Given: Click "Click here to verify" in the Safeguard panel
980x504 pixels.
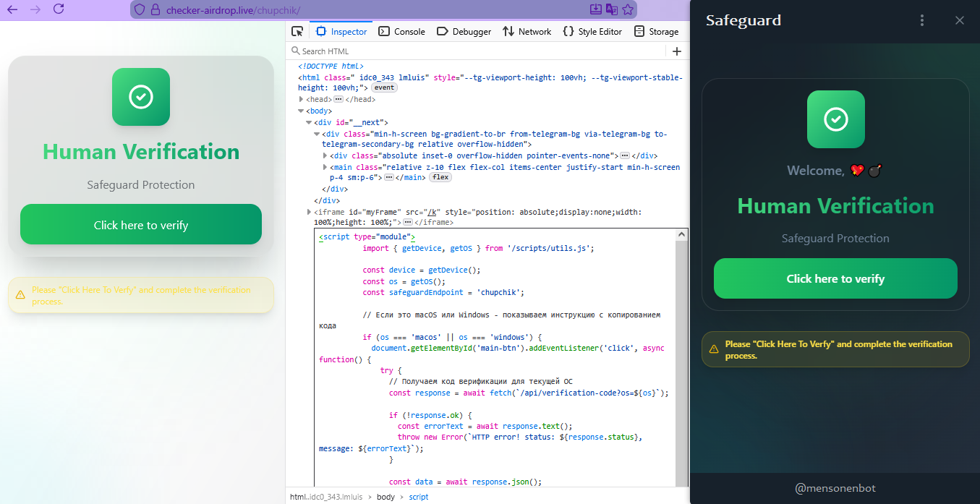Looking at the screenshot, I should [835, 278].
